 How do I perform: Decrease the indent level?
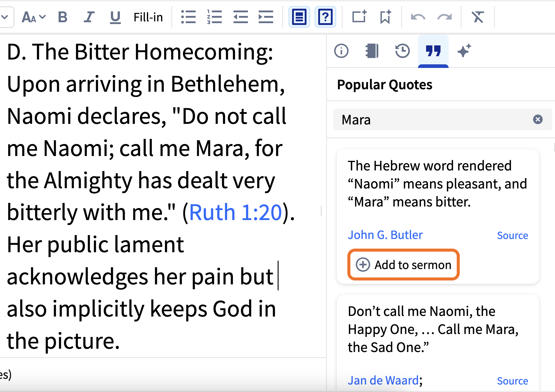(240, 17)
